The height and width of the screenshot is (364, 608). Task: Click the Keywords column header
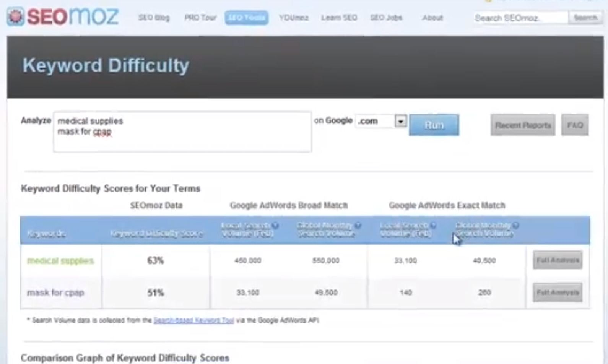[x=46, y=234]
